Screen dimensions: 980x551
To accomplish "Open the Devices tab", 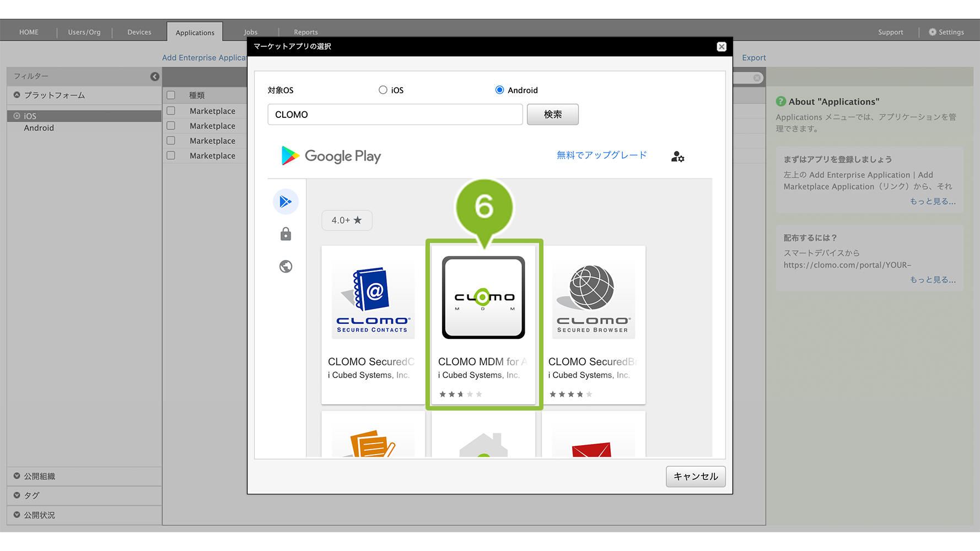I will point(139,32).
